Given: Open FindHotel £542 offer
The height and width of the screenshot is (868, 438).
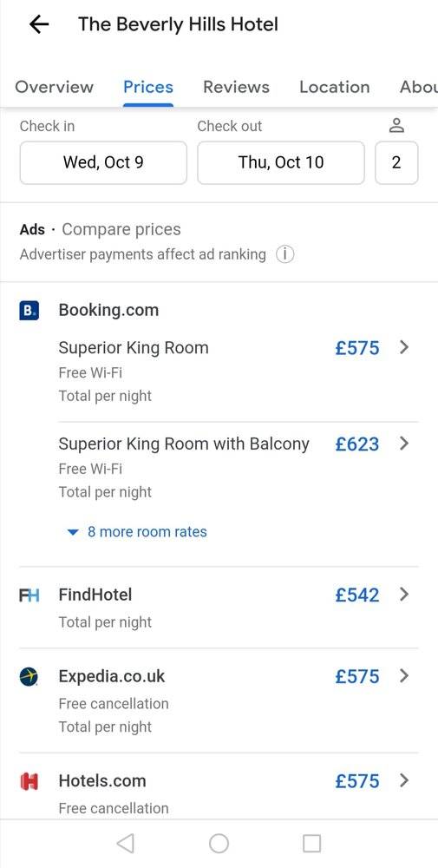Looking at the screenshot, I should pyautogui.click(x=219, y=608).
